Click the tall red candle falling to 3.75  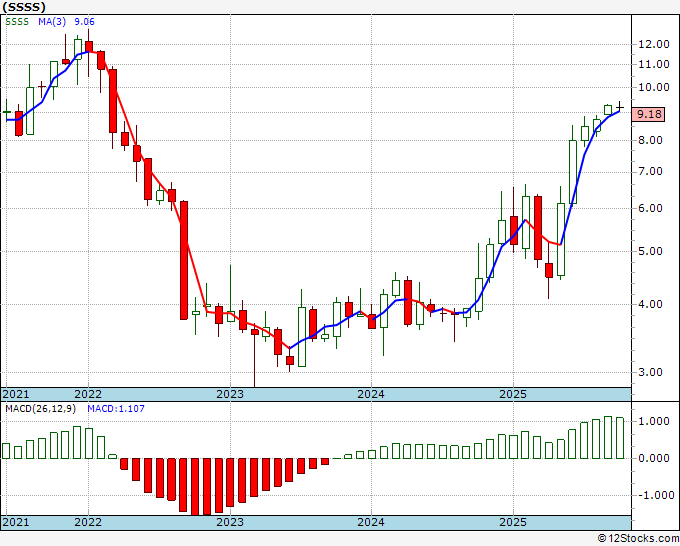tap(184, 260)
